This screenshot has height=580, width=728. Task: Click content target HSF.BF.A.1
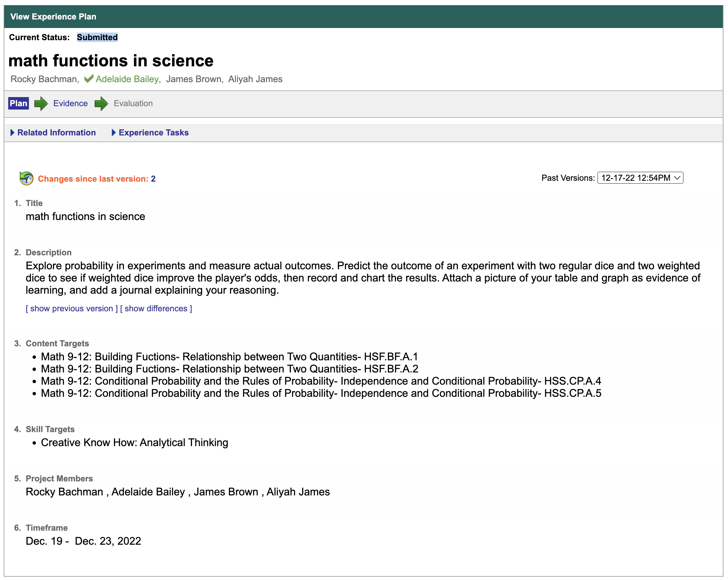(229, 357)
